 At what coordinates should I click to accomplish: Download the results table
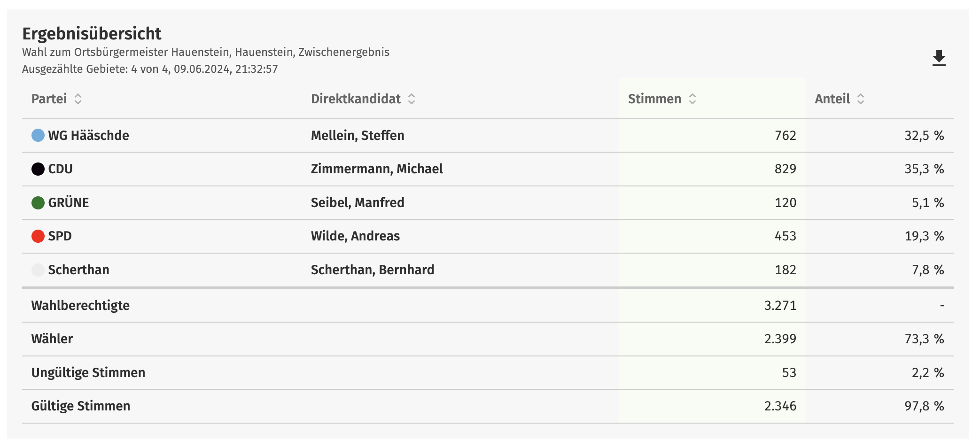point(939,58)
